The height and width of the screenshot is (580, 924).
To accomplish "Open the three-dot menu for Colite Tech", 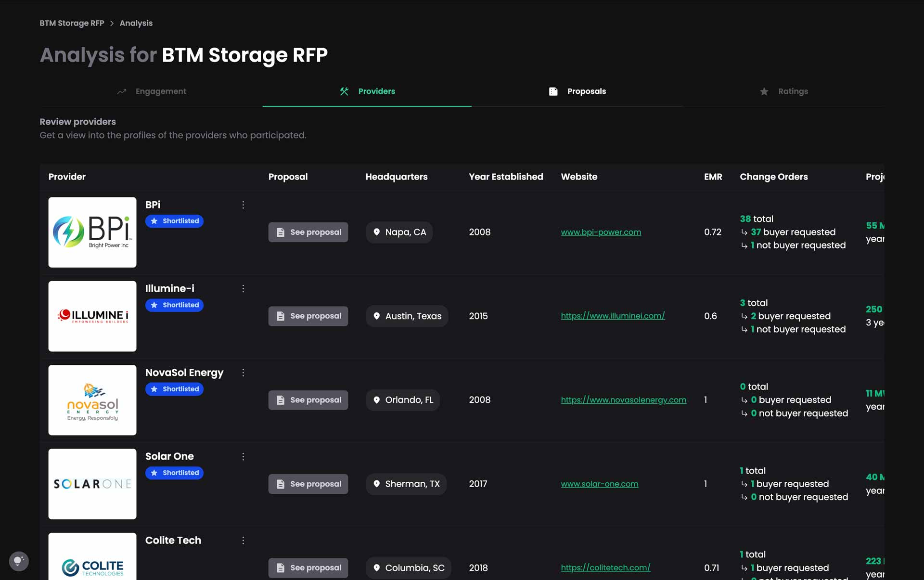I will [243, 541].
